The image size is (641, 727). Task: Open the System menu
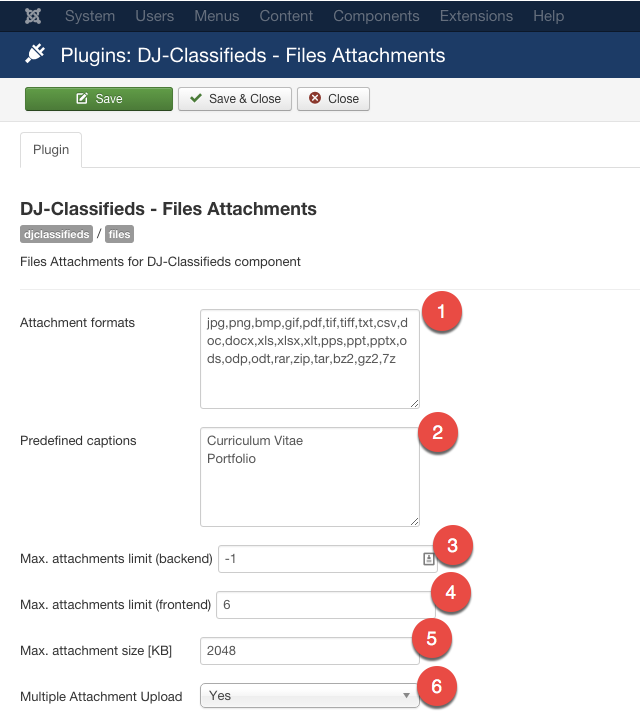(90, 16)
